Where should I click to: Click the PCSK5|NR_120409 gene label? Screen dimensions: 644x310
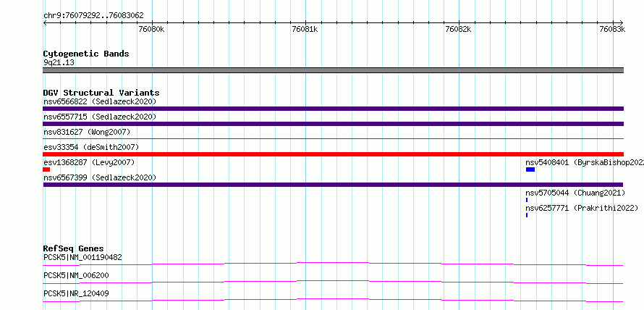point(76,293)
